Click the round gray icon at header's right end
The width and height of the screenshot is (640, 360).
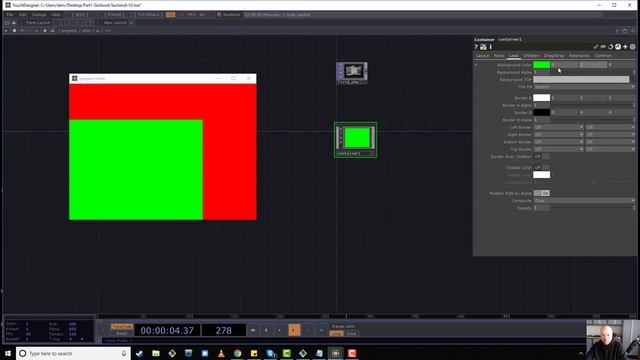pyautogui.click(x=633, y=47)
